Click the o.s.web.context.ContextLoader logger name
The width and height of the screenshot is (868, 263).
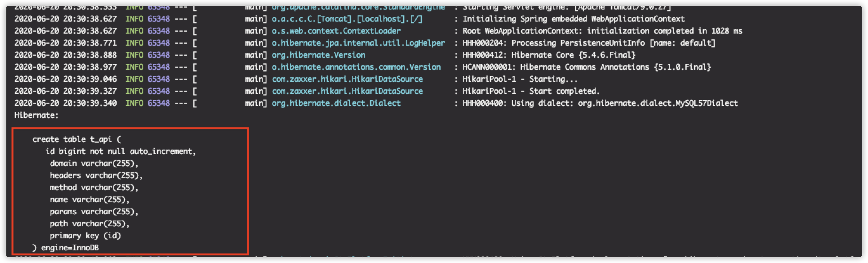[336, 31]
